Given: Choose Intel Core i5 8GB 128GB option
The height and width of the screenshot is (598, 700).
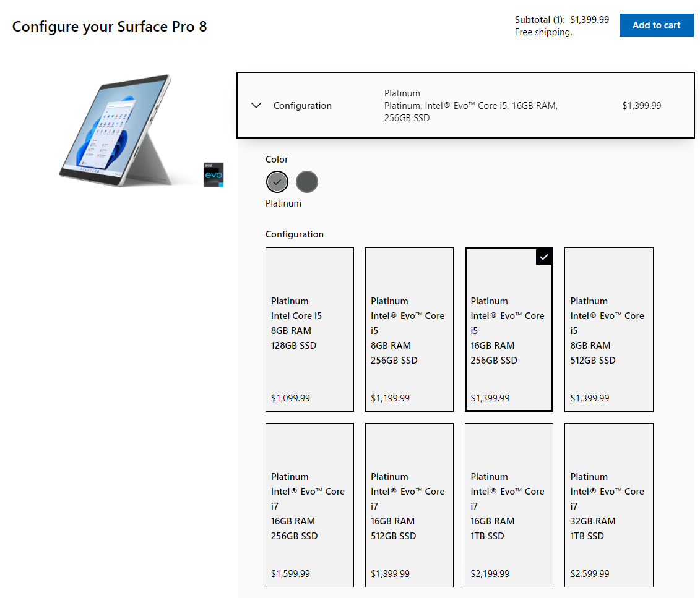Looking at the screenshot, I should tap(309, 330).
